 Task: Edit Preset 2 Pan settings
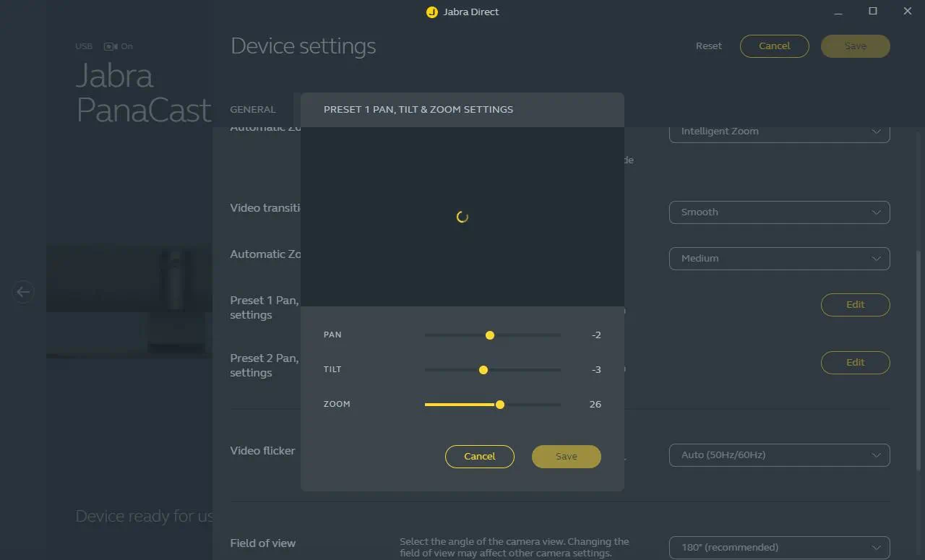(x=855, y=363)
